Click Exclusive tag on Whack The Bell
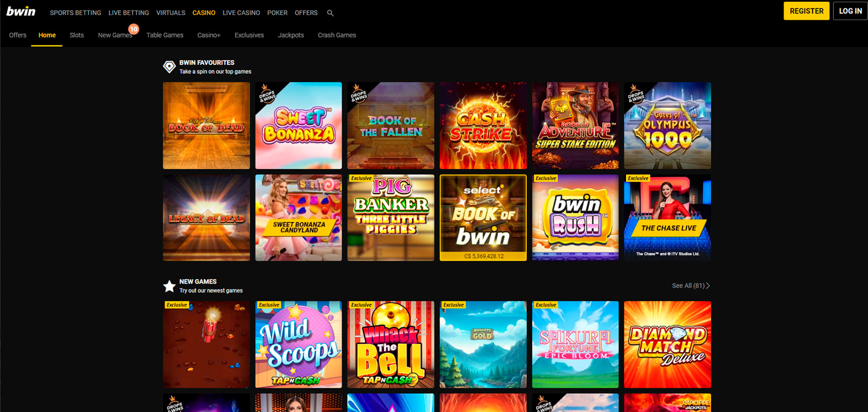The image size is (868, 412). (361, 305)
